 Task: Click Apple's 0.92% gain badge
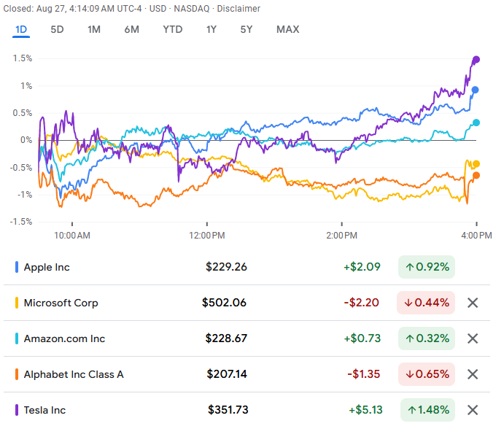(427, 267)
